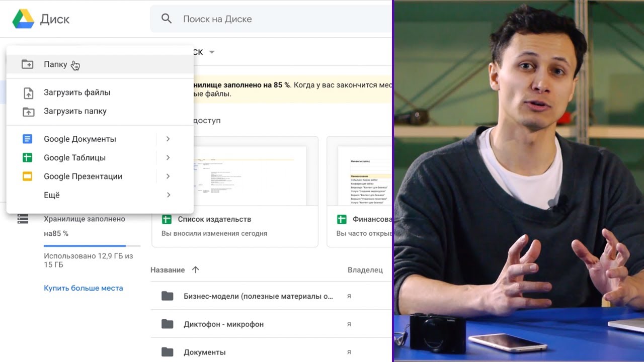Viewport: 644px width, 362px height.
Task: Click the Google Drive logo
Action: click(23, 19)
